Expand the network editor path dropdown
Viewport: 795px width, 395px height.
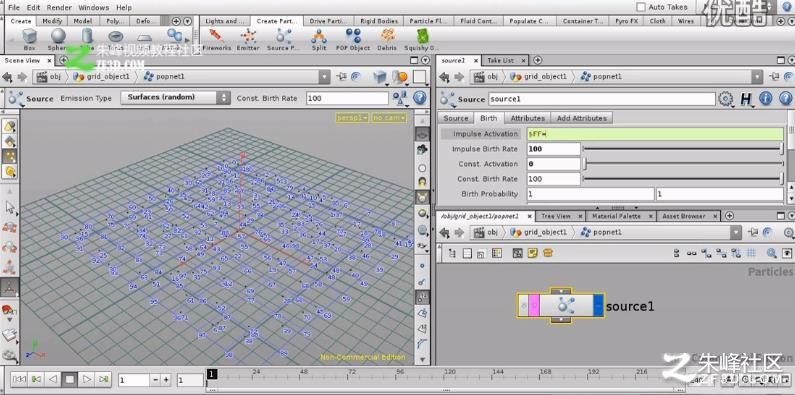[x=737, y=233]
